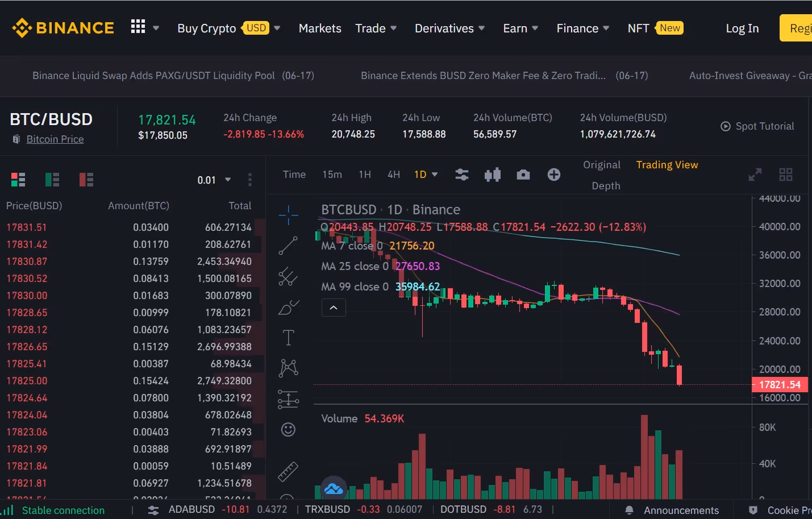Open the 0.01 price precision dropdown

[x=214, y=180]
